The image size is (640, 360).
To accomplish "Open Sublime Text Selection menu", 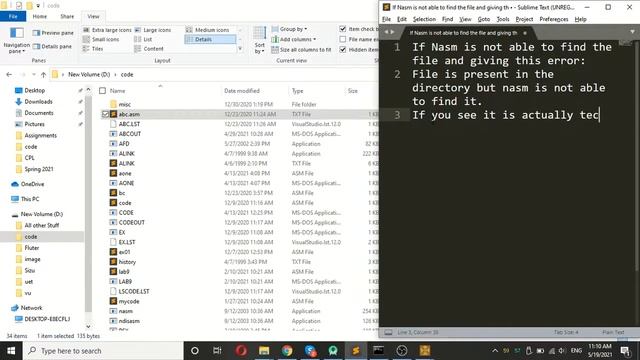I will point(424,19).
